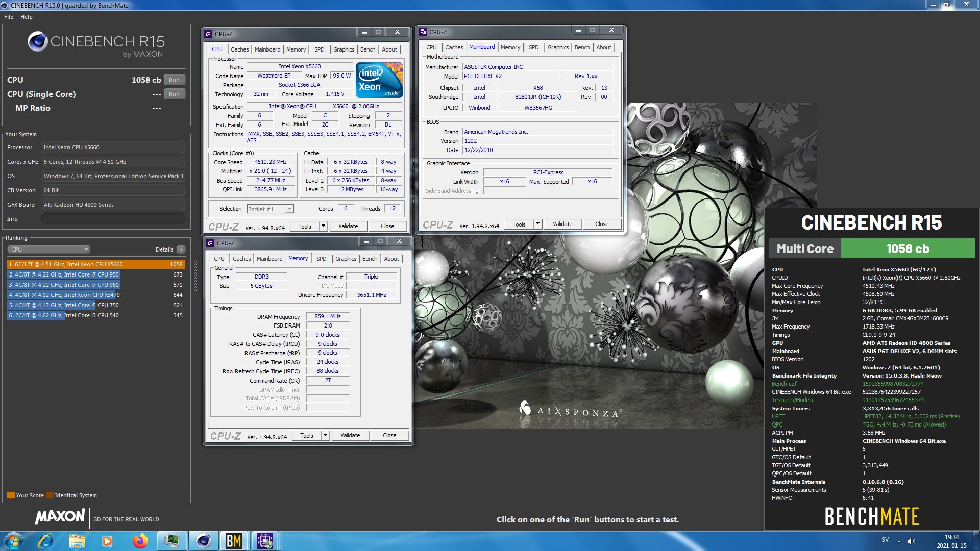Open BenchMate BM taskbar icon
980x551 pixels.
234,541
